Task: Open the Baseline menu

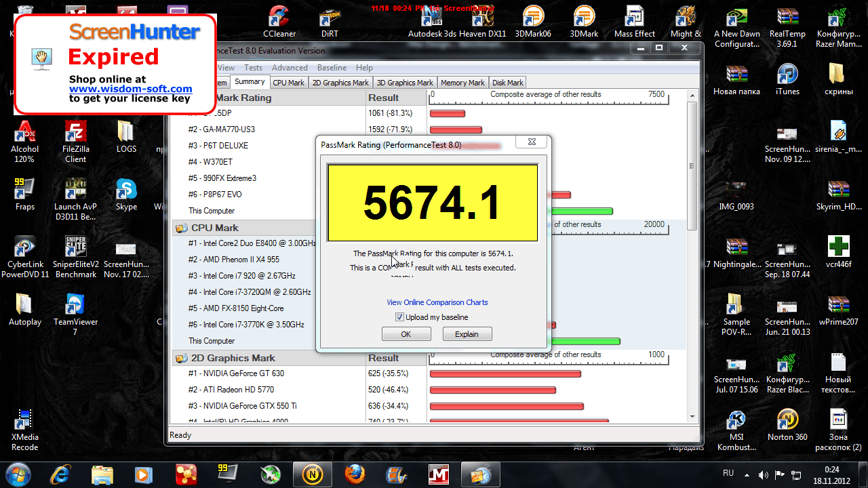Action: [332, 68]
